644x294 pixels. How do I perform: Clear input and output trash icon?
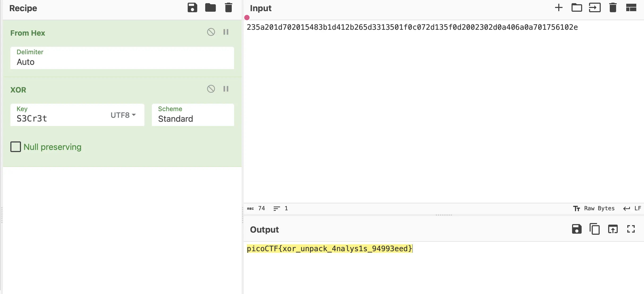click(613, 8)
